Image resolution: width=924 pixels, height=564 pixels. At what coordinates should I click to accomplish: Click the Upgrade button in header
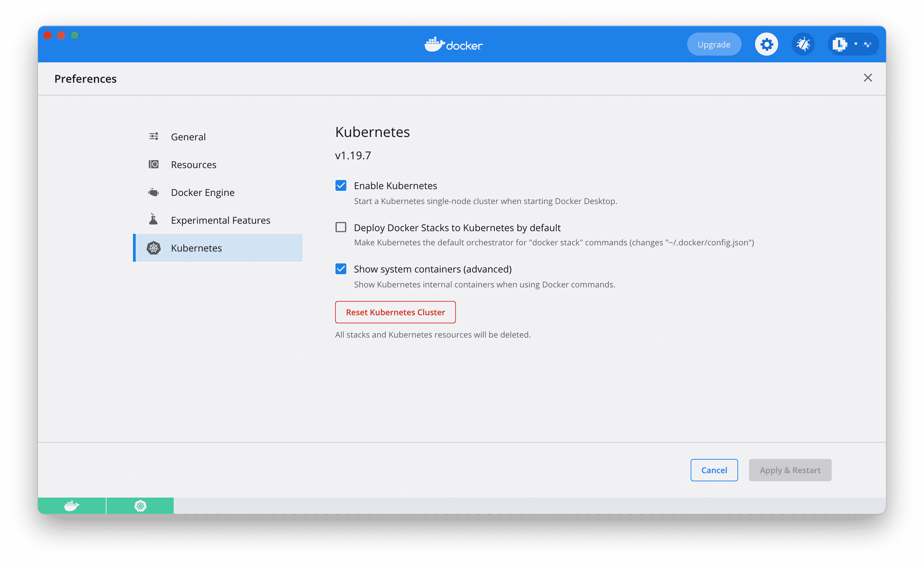pyautogui.click(x=714, y=44)
